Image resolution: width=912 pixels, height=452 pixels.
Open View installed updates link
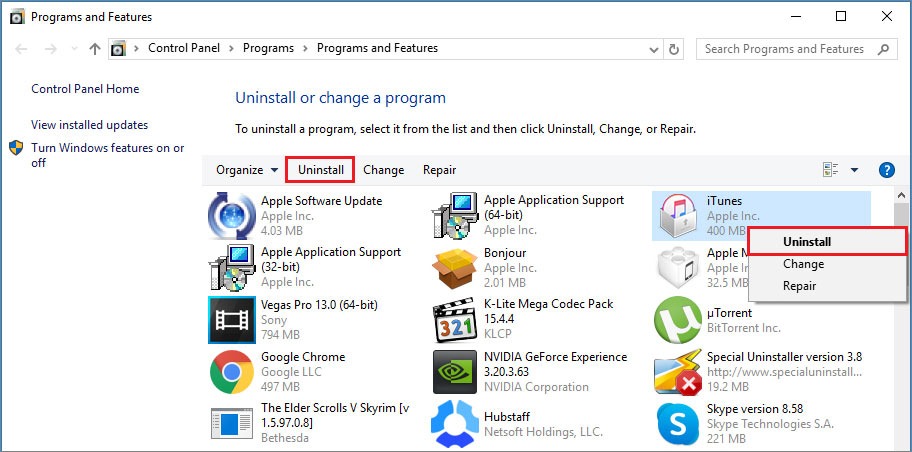tap(90, 125)
